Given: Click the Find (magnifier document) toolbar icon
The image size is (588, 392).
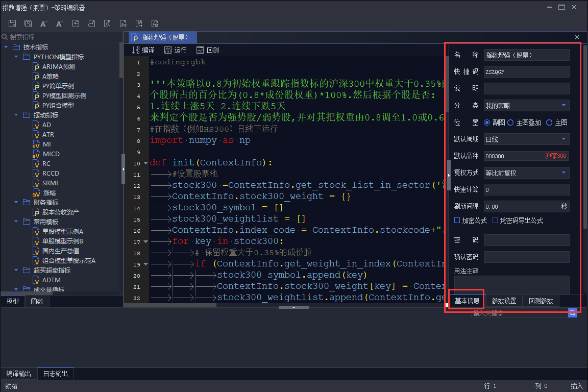Looking at the screenshot, I should [107, 23].
